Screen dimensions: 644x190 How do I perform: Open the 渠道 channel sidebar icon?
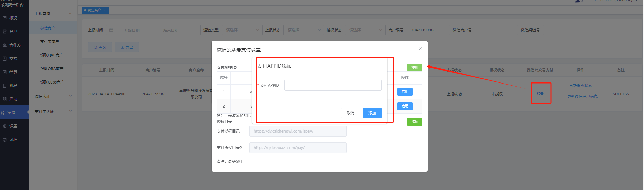click(x=3, y=113)
